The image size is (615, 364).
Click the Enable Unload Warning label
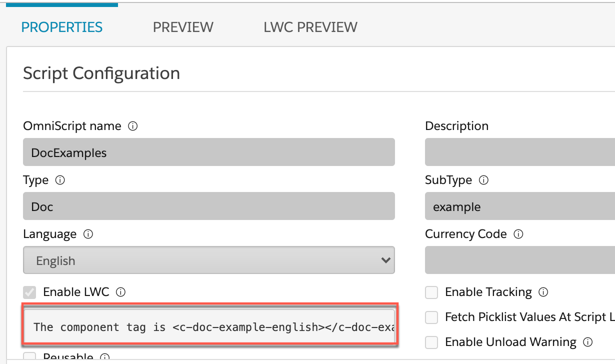[510, 342]
